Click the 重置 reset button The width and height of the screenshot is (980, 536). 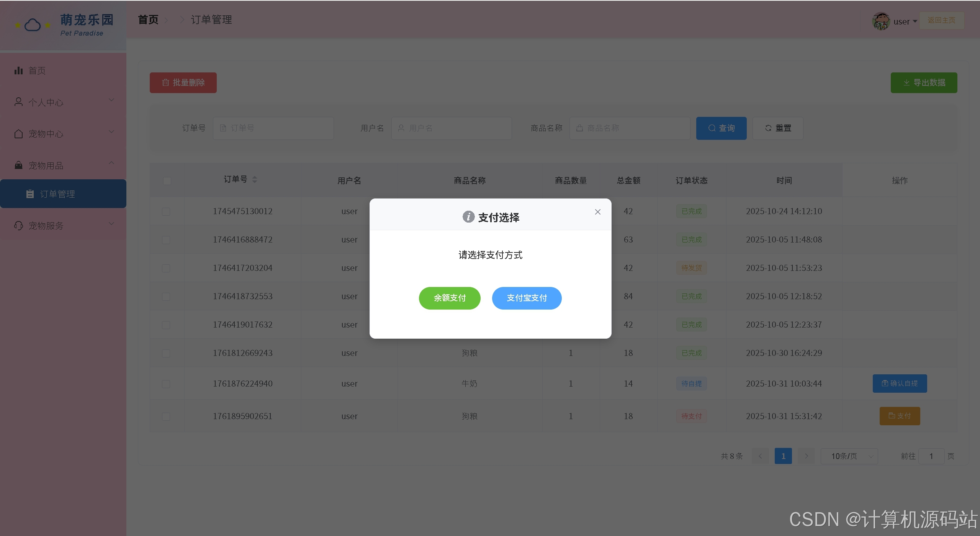(778, 128)
